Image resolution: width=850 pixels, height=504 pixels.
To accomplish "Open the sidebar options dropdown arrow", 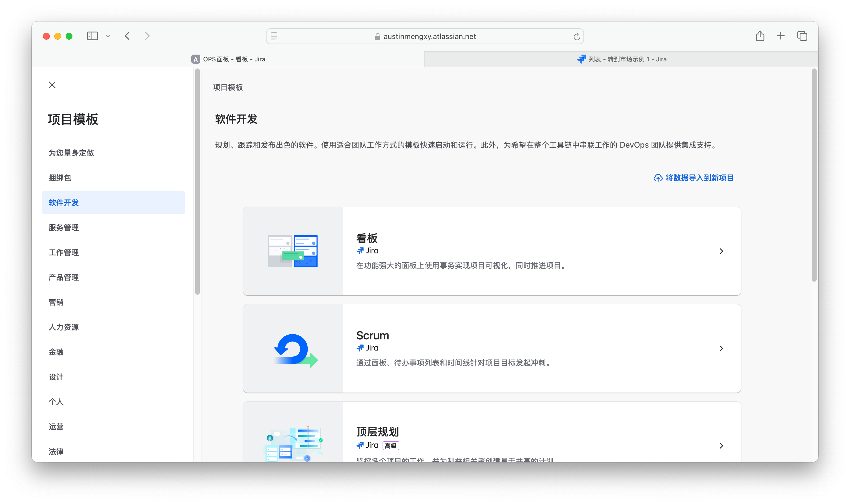I will tap(108, 36).
